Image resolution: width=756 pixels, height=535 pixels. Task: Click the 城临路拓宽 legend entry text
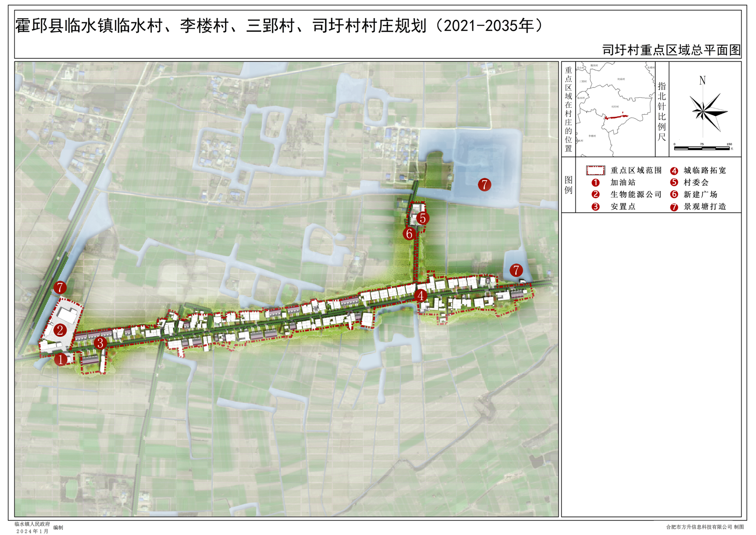[x=705, y=171]
